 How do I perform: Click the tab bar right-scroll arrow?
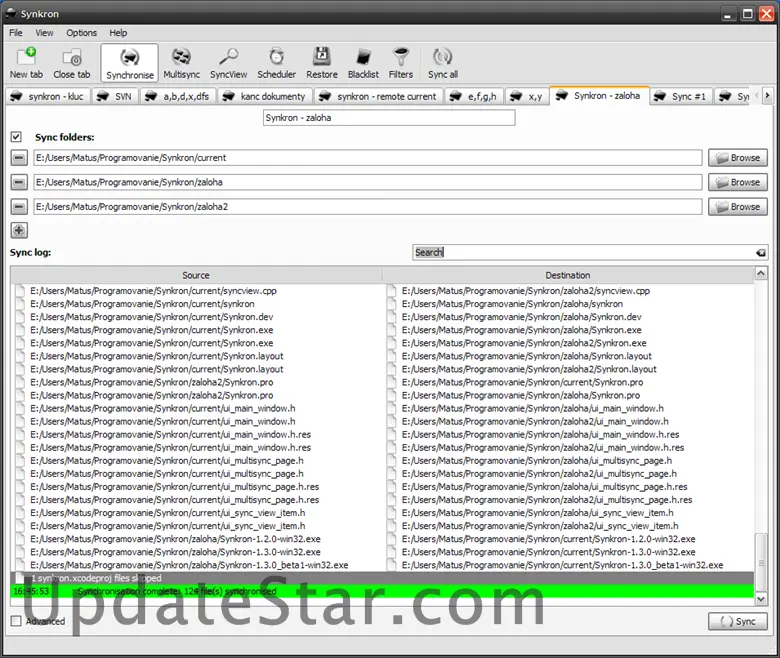[x=768, y=95]
